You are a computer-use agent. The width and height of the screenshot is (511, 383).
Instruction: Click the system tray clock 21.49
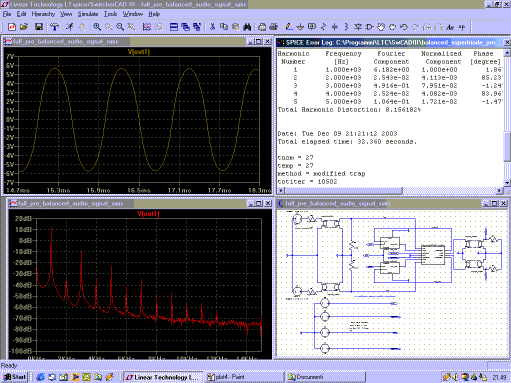point(499,377)
